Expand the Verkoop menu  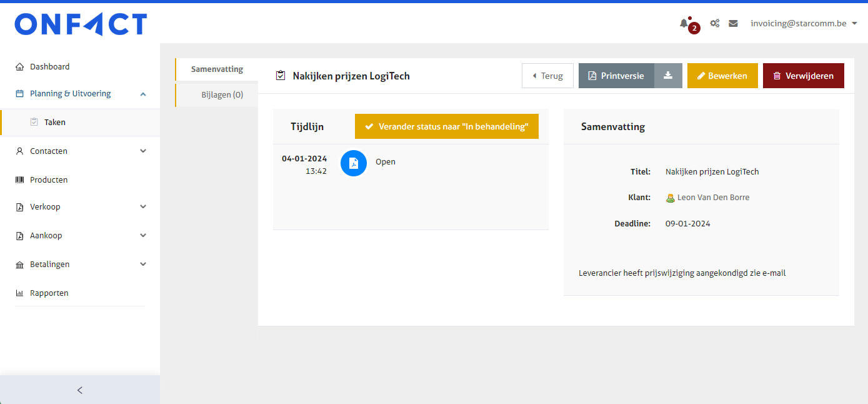pos(143,206)
